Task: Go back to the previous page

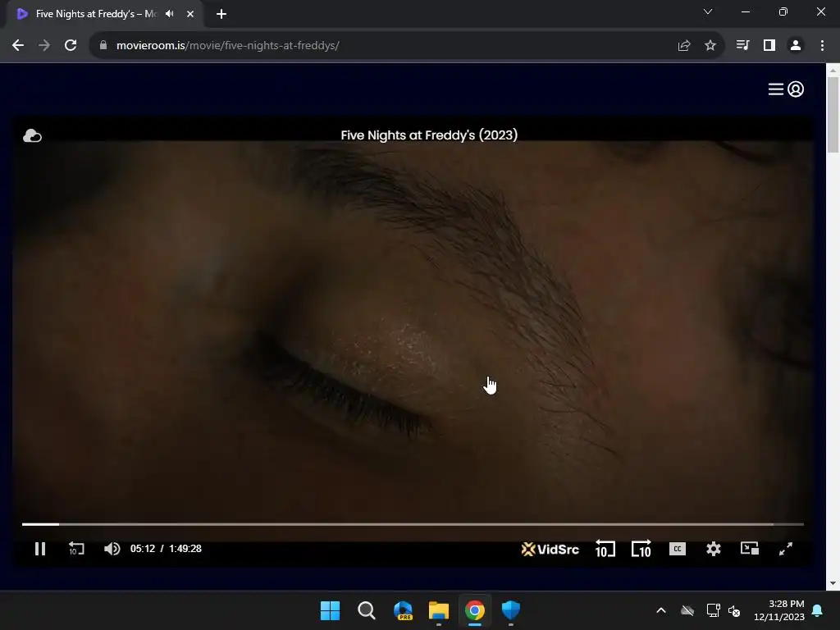Action: [18, 46]
